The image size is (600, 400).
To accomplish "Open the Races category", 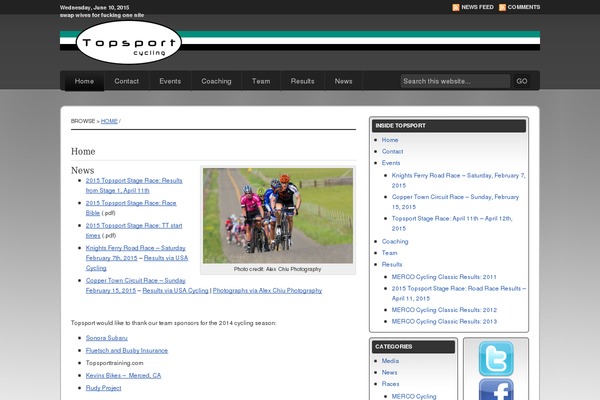I will click(x=391, y=384).
